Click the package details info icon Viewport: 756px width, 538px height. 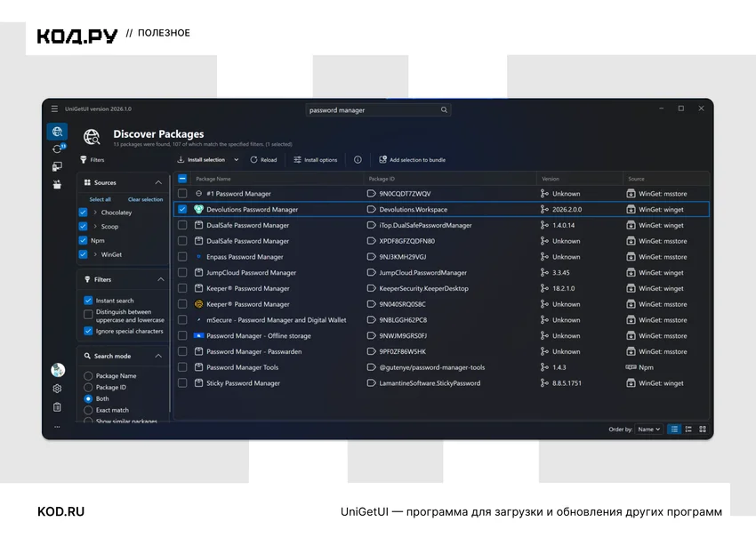click(358, 159)
